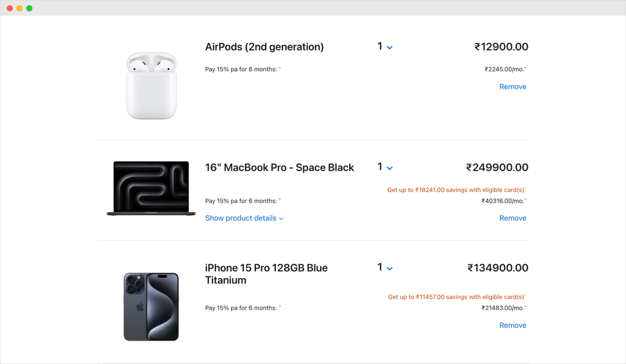The height and width of the screenshot is (364, 626).
Task: Click the iPhone 15 Pro 128GB Blue Titanium title
Action: pyautogui.click(x=266, y=274)
